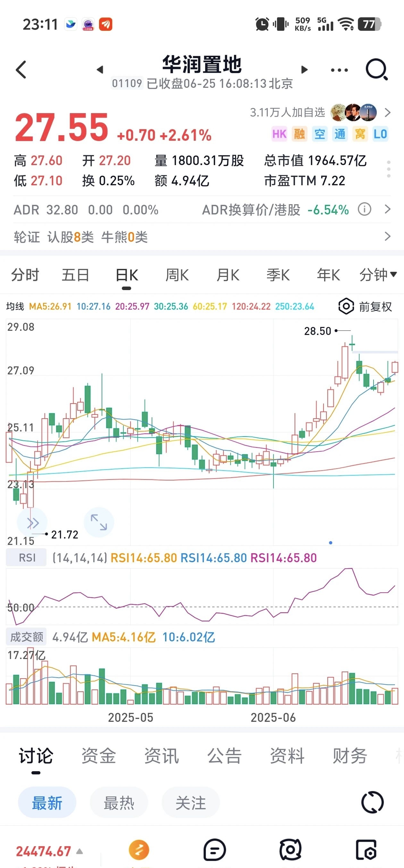Switch to 年K yearly chart tab
The height and width of the screenshot is (868, 404).
coord(329,275)
